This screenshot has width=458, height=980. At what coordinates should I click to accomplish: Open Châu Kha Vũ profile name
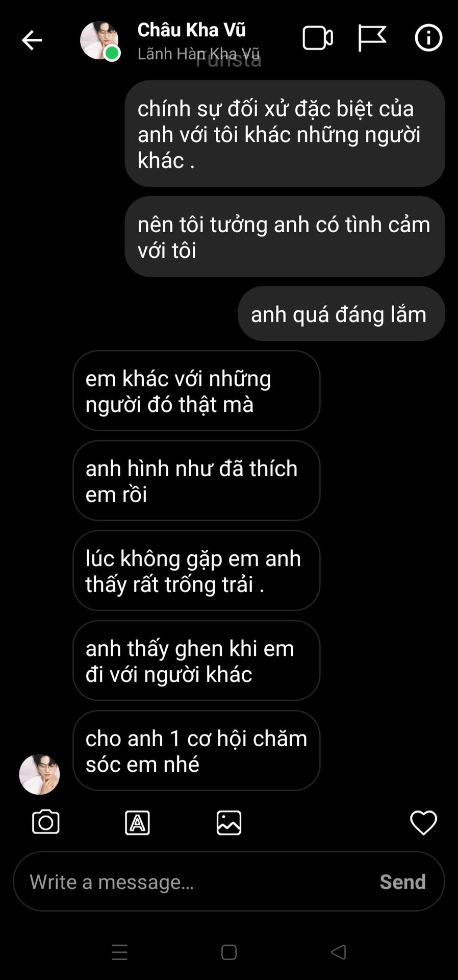192,30
